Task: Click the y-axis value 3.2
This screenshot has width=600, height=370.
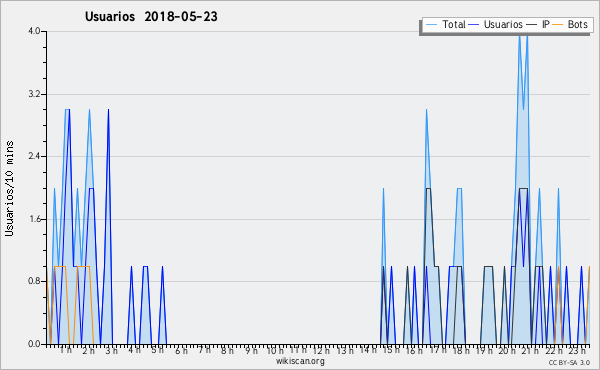Action: point(34,94)
